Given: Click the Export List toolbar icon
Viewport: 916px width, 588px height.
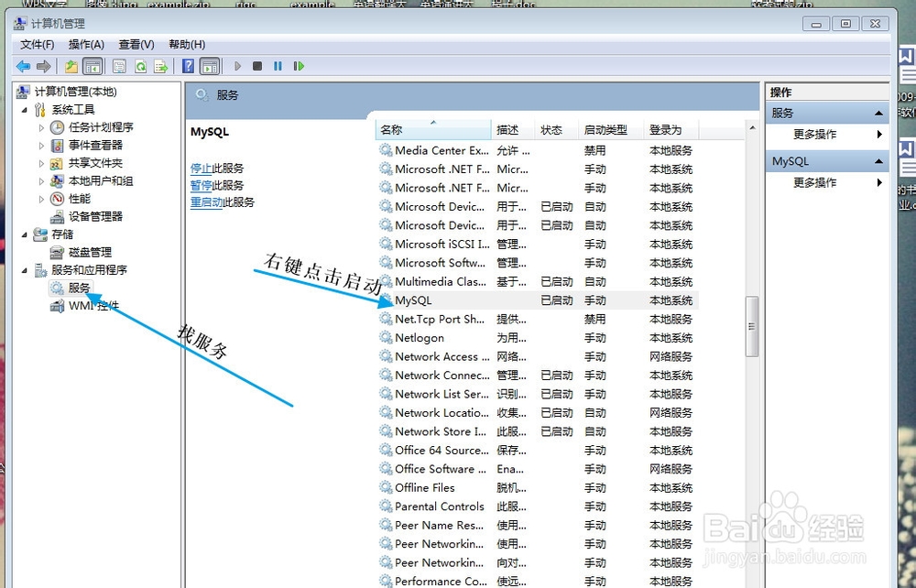Looking at the screenshot, I should 160,66.
